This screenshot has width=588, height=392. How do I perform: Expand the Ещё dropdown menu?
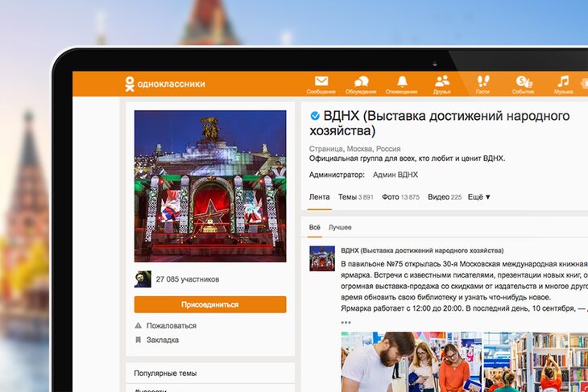click(x=479, y=197)
